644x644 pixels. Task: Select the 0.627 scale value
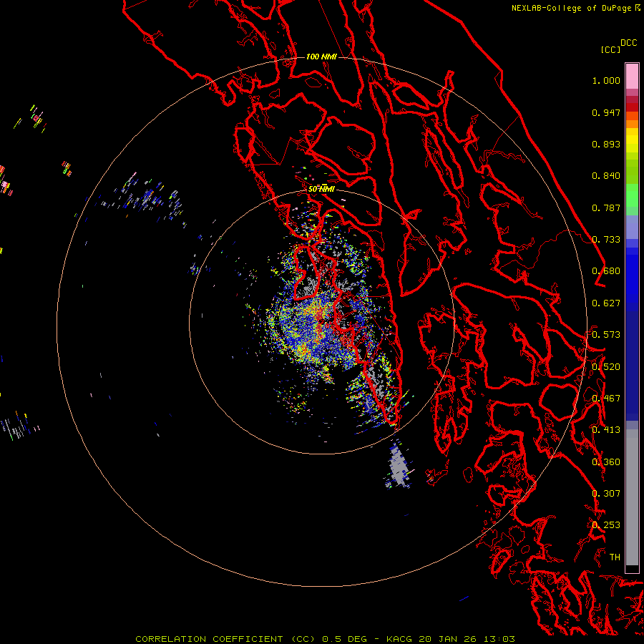[x=606, y=303]
